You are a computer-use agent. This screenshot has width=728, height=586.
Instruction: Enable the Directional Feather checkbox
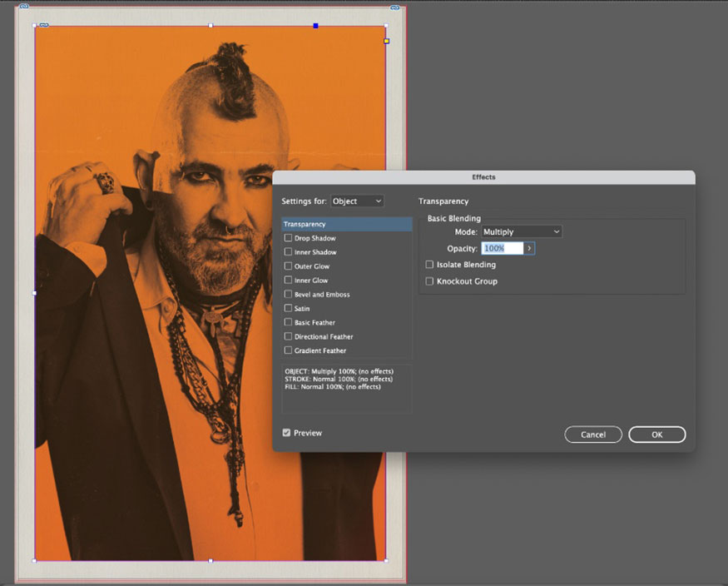pyautogui.click(x=288, y=336)
